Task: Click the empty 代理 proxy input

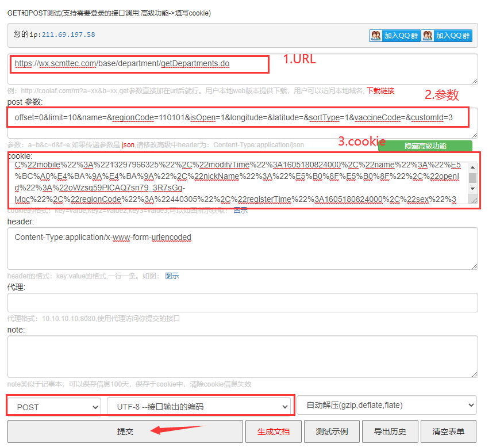Action: click(243, 303)
